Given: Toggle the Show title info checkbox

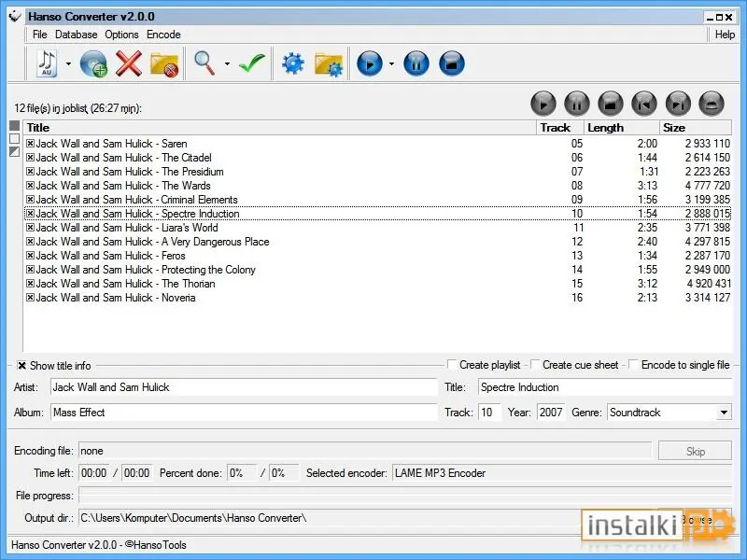Looking at the screenshot, I should pos(21,366).
